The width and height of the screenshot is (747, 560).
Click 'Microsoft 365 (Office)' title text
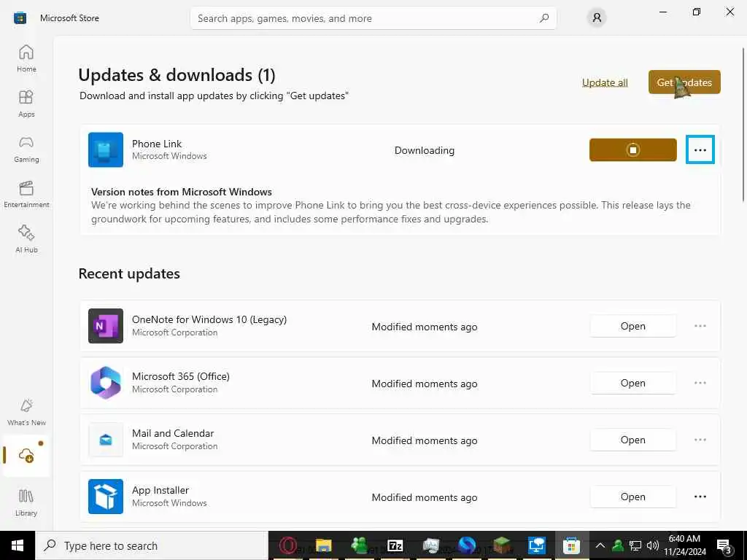pyautogui.click(x=181, y=377)
